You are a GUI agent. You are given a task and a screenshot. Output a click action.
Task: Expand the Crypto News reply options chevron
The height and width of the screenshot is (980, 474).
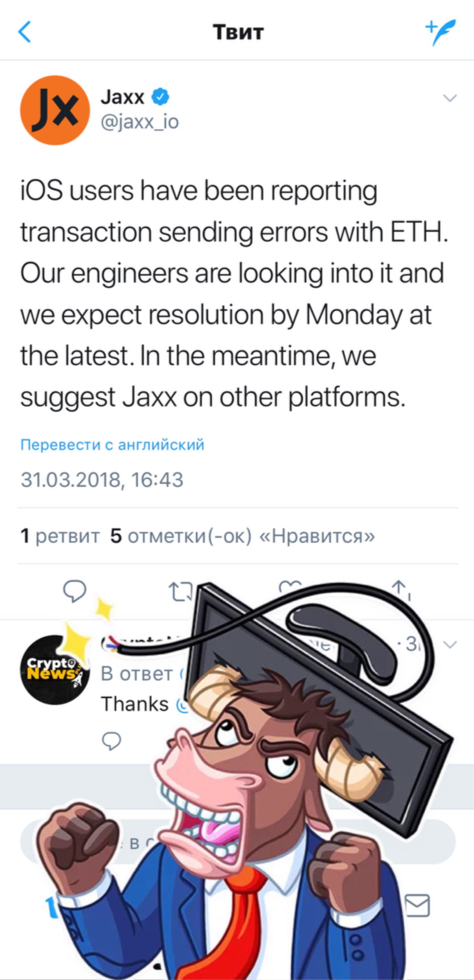point(450,645)
